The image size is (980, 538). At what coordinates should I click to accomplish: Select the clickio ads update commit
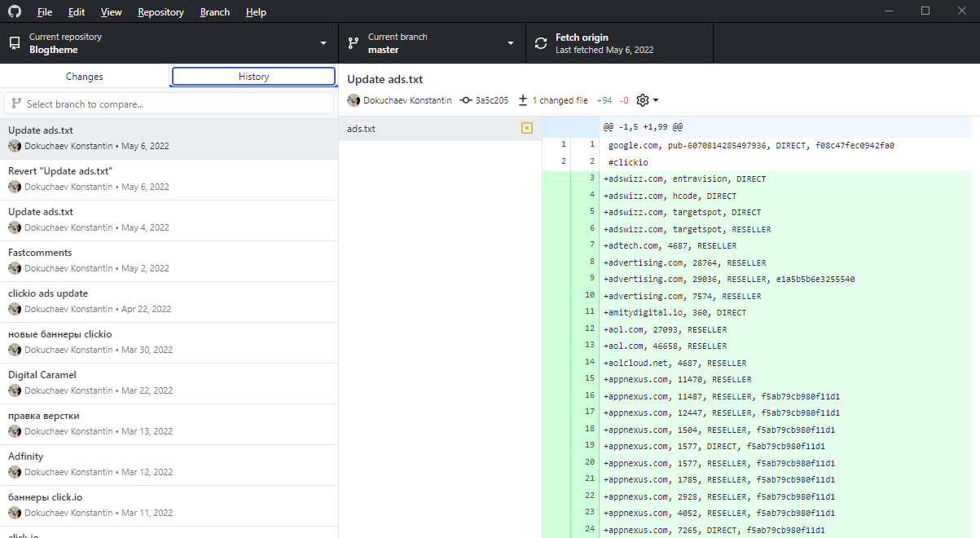pos(169,302)
